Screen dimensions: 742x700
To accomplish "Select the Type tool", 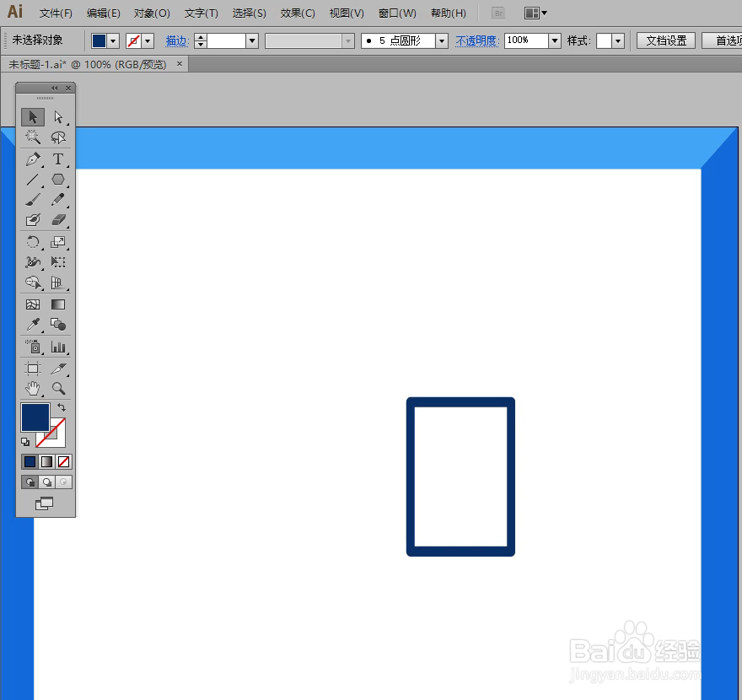I will (58, 159).
